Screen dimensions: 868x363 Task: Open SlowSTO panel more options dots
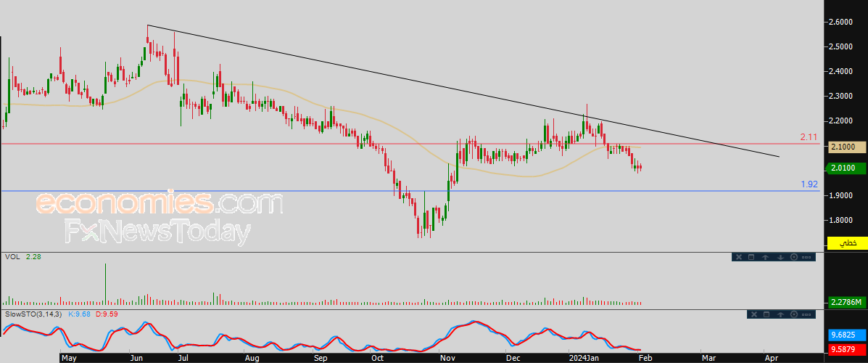click(x=807, y=314)
